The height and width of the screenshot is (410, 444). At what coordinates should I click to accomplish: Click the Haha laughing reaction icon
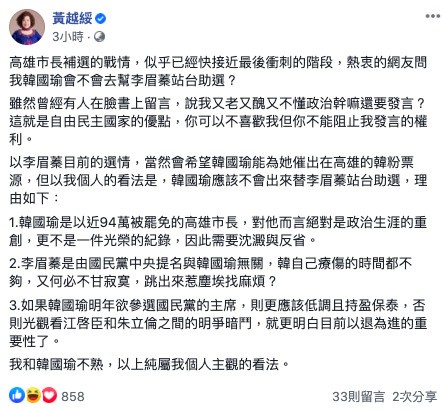pyautogui.click(x=33, y=395)
